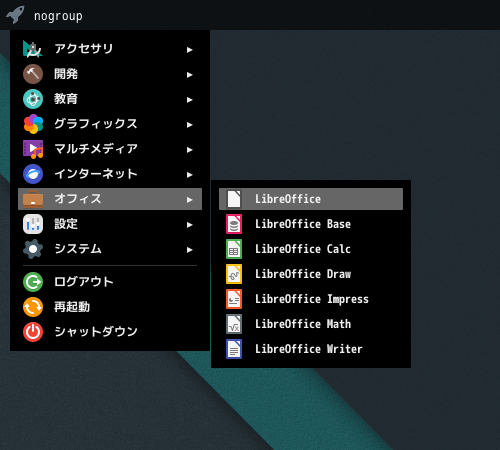Click the green LibreOffice Calc icon
The width and height of the screenshot is (500, 450).
point(234,249)
